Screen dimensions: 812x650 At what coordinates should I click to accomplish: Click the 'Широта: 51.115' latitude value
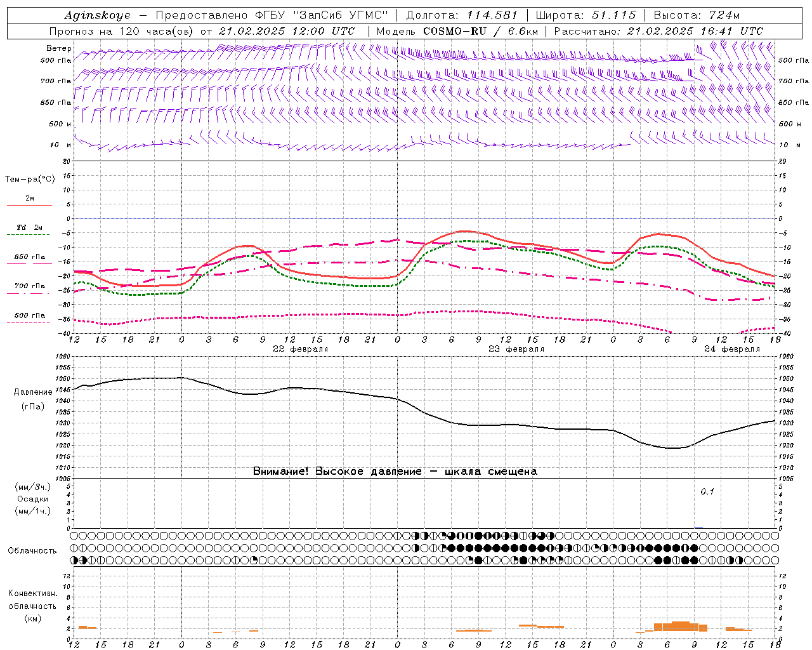tap(586, 15)
